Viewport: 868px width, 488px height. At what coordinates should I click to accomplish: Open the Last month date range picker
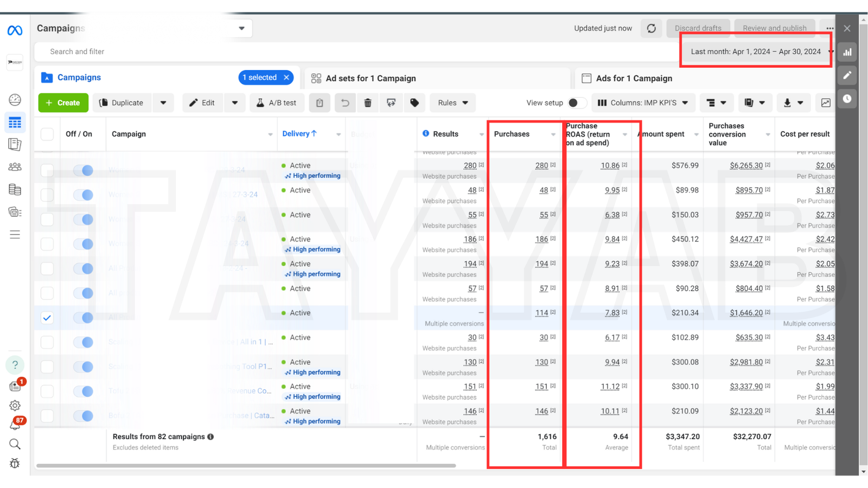tap(756, 52)
